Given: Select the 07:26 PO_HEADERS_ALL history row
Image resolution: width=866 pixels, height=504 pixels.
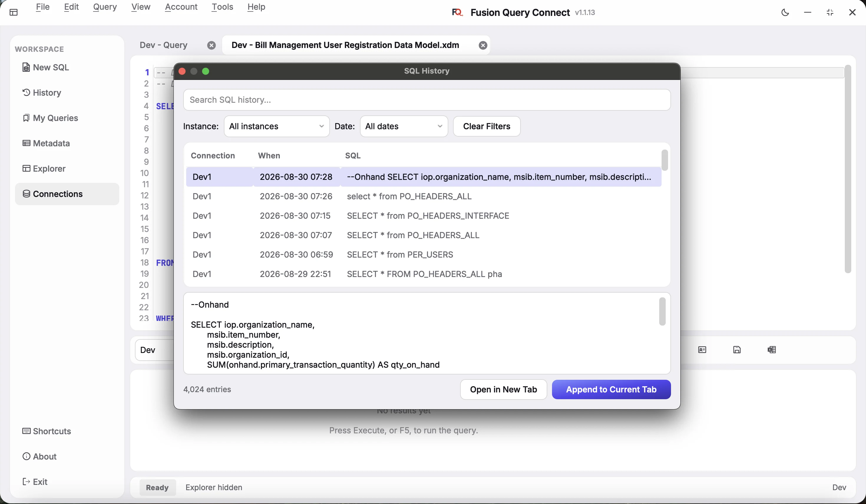Looking at the screenshot, I should (423, 196).
